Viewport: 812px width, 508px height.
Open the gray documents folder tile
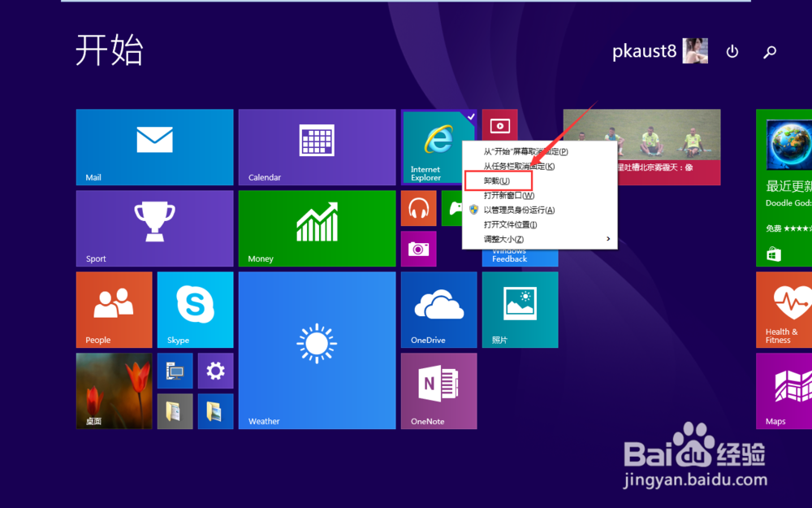[x=175, y=411]
